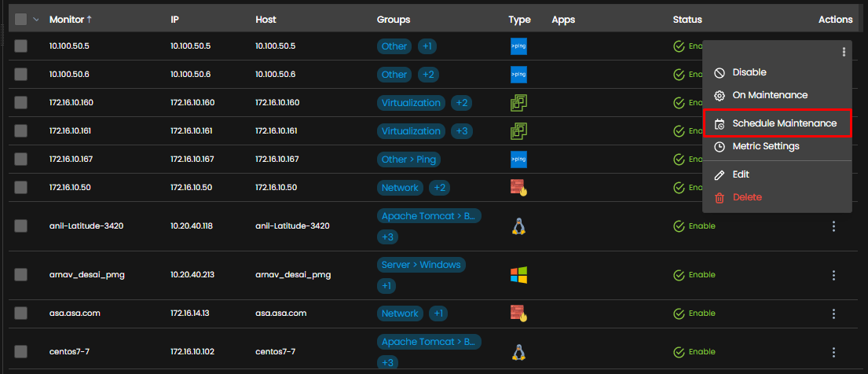Open actions kebab menu for asa.asa.com

(x=833, y=313)
